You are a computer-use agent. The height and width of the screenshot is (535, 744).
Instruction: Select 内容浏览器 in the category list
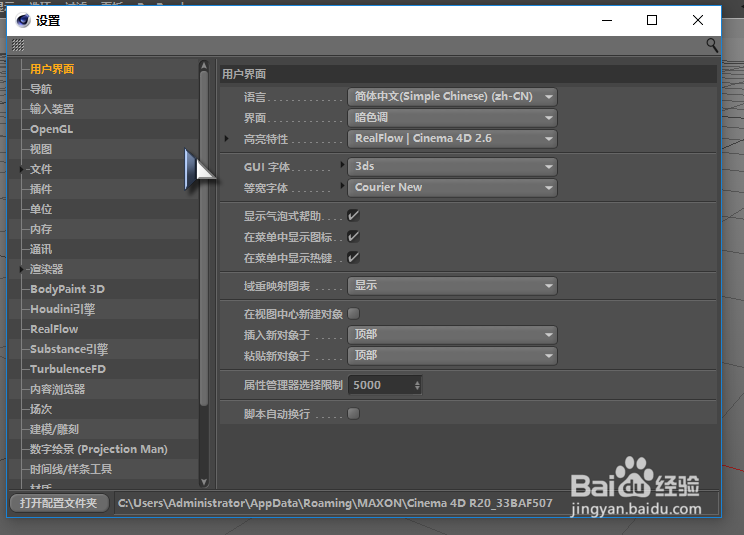pos(57,389)
